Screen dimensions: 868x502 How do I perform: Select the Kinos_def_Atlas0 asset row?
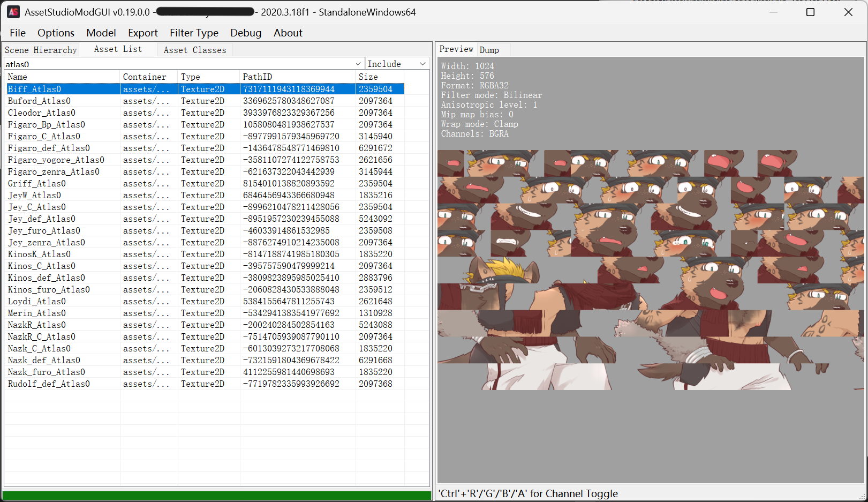(x=205, y=278)
